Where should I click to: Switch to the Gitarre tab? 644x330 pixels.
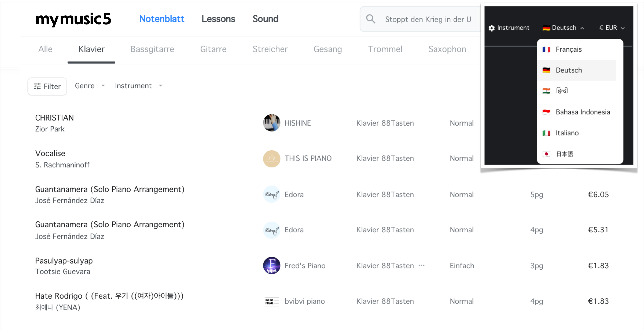coord(213,49)
